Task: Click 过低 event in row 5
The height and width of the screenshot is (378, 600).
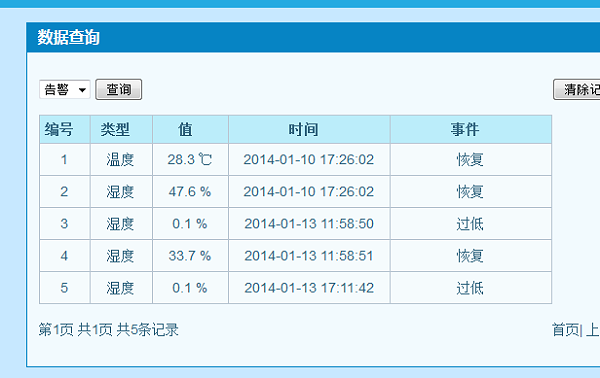Action: click(470, 288)
